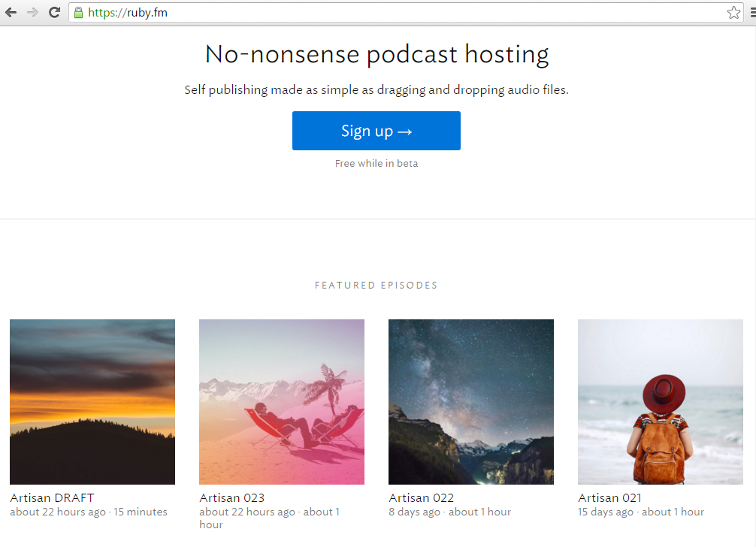Click the pink beach chairs thumbnail

point(281,401)
